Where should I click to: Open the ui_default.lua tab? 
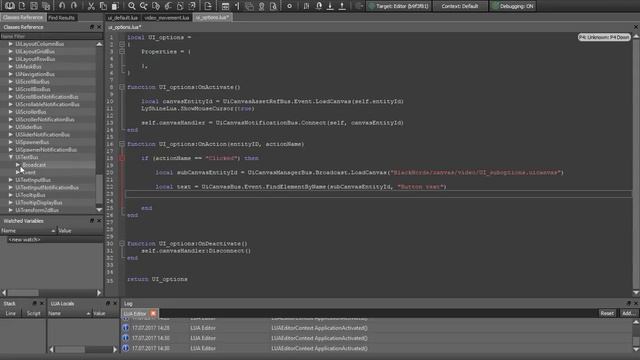[122, 18]
